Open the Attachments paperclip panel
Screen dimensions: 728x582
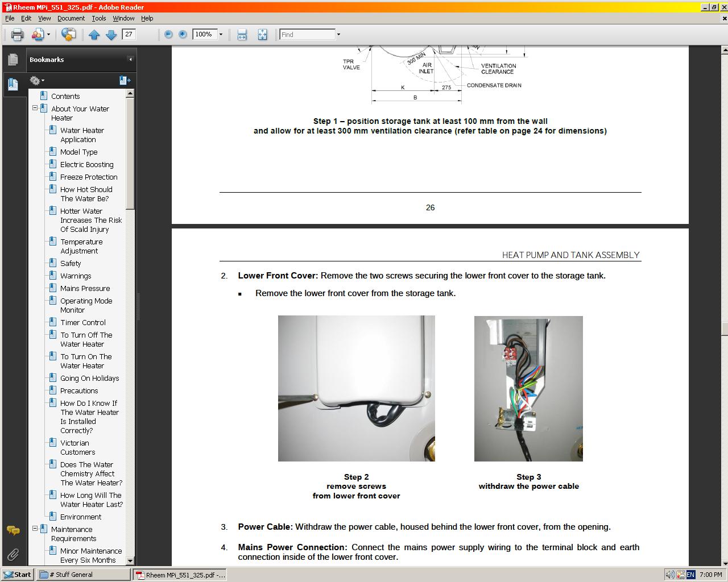click(x=13, y=554)
